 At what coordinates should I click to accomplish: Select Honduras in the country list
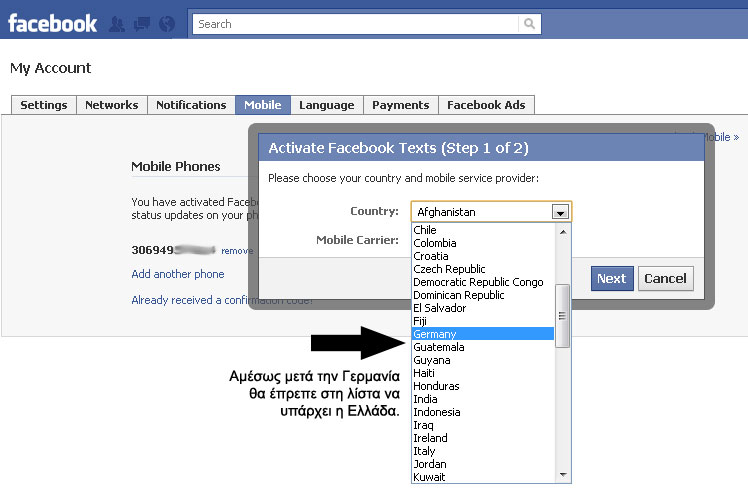coord(483,386)
